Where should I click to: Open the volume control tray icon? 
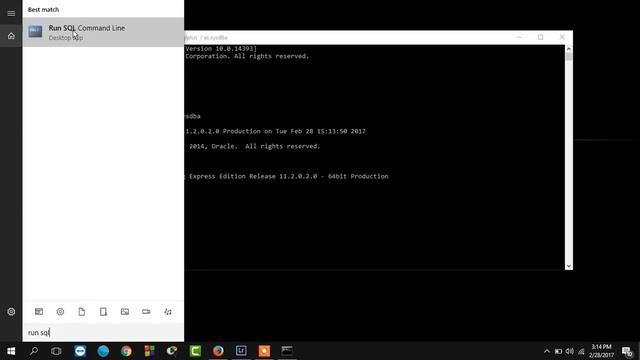coord(570,351)
